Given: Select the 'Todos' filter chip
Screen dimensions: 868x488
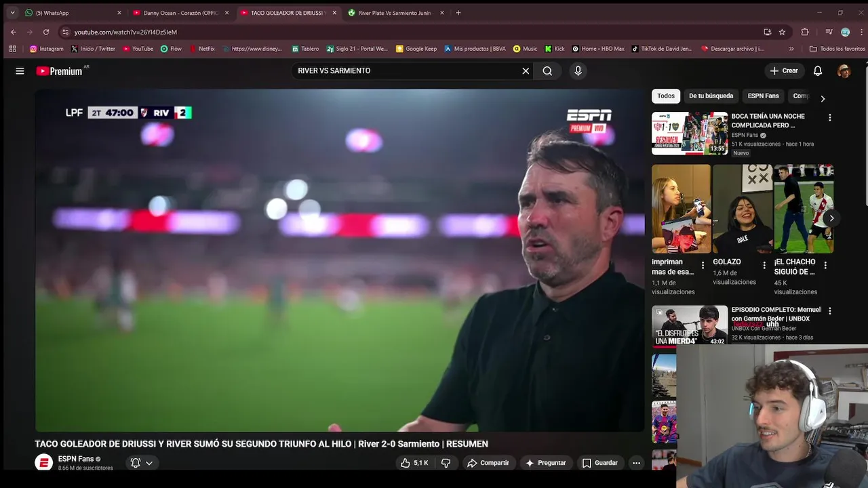Looking at the screenshot, I should click(666, 96).
